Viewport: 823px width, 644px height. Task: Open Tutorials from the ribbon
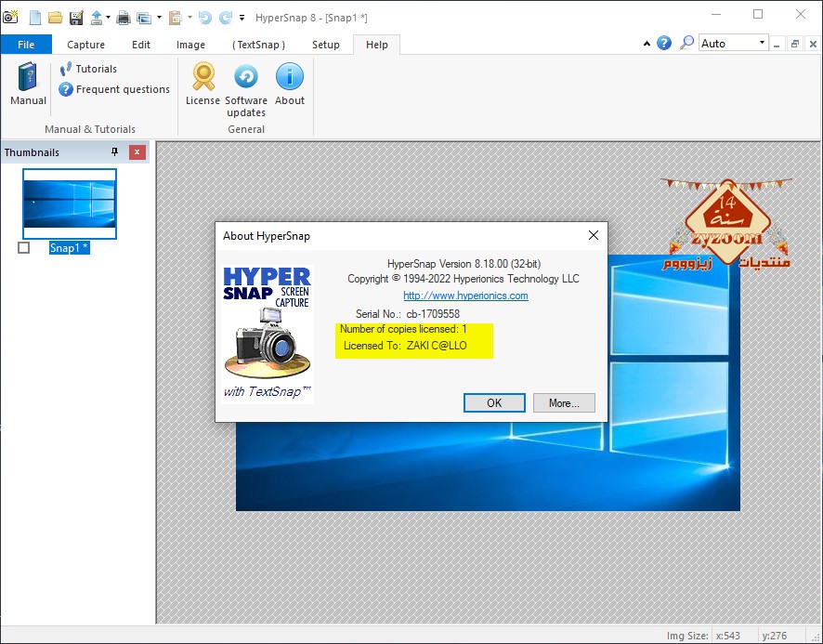click(88, 69)
